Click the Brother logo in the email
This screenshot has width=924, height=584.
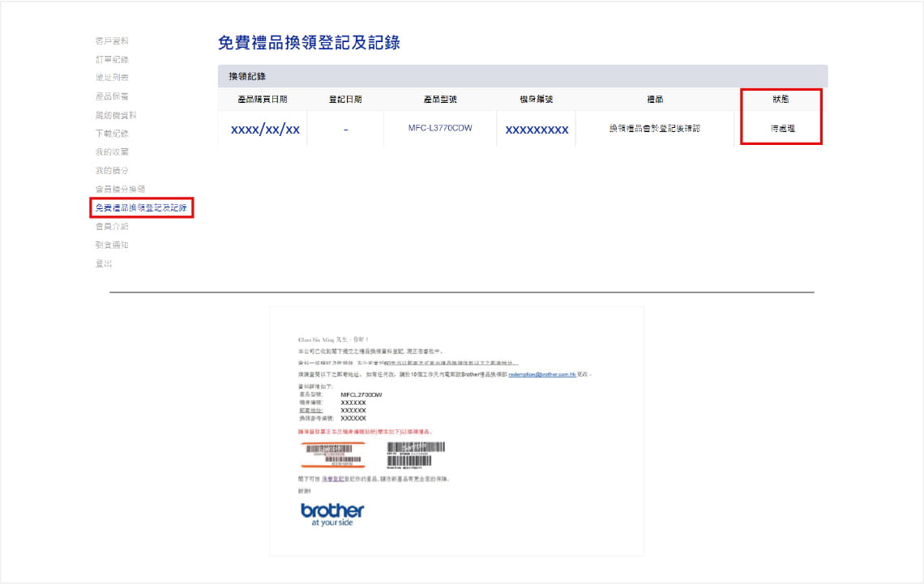click(332, 514)
